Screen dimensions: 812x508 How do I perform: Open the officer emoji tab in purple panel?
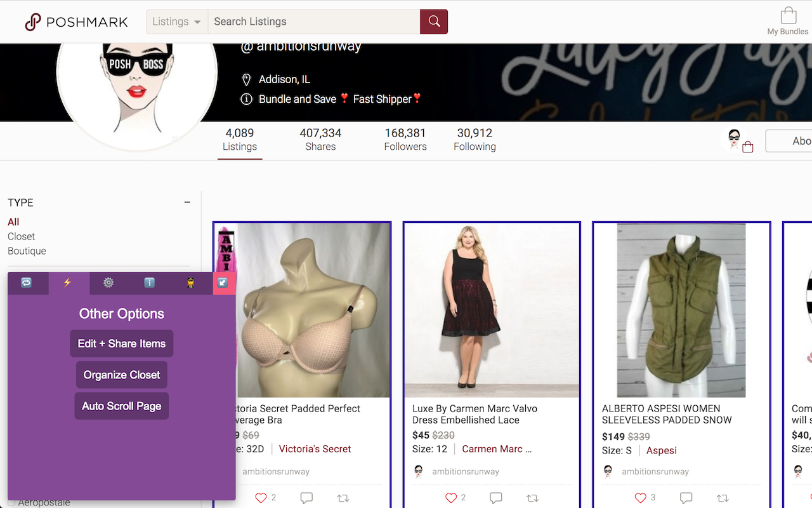click(191, 283)
